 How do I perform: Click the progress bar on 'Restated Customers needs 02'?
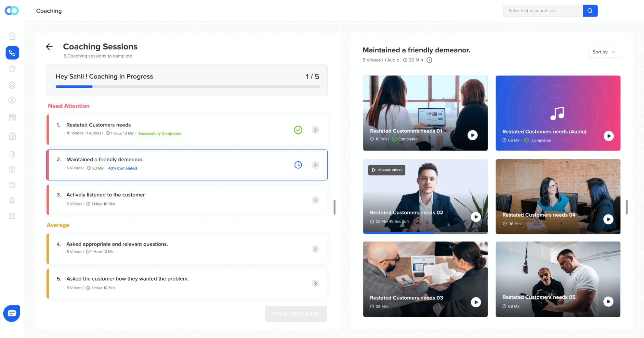click(399, 233)
